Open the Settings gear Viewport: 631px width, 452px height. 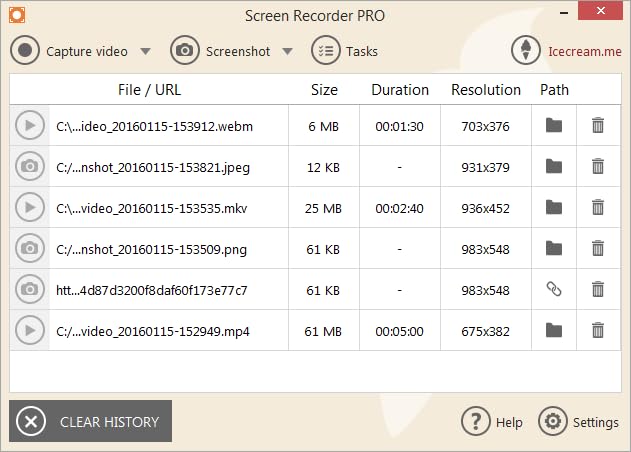click(579, 422)
